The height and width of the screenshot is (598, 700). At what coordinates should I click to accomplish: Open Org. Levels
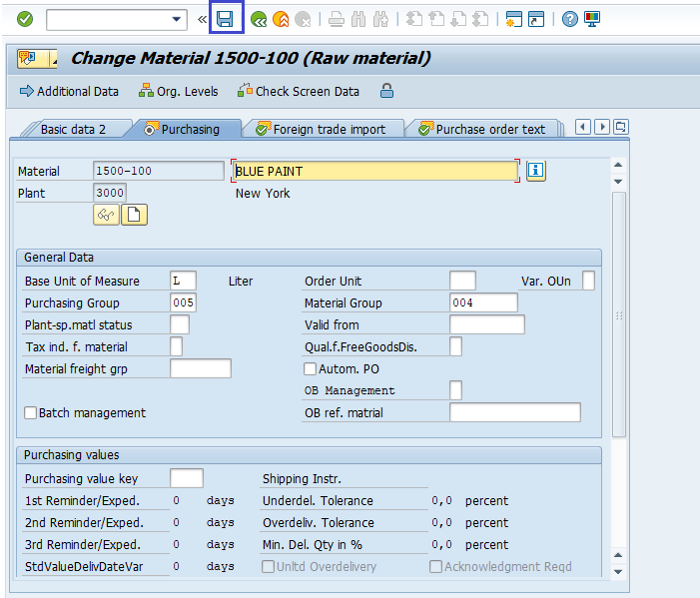click(179, 92)
